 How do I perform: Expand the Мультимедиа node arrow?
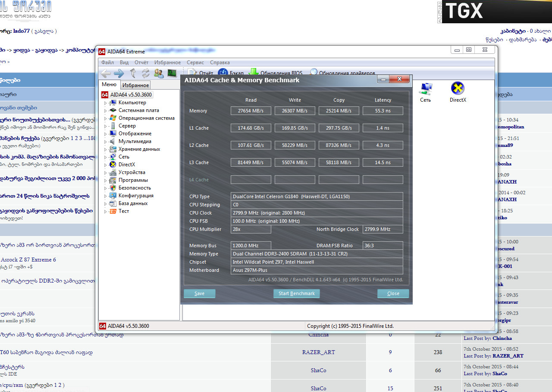[105, 142]
